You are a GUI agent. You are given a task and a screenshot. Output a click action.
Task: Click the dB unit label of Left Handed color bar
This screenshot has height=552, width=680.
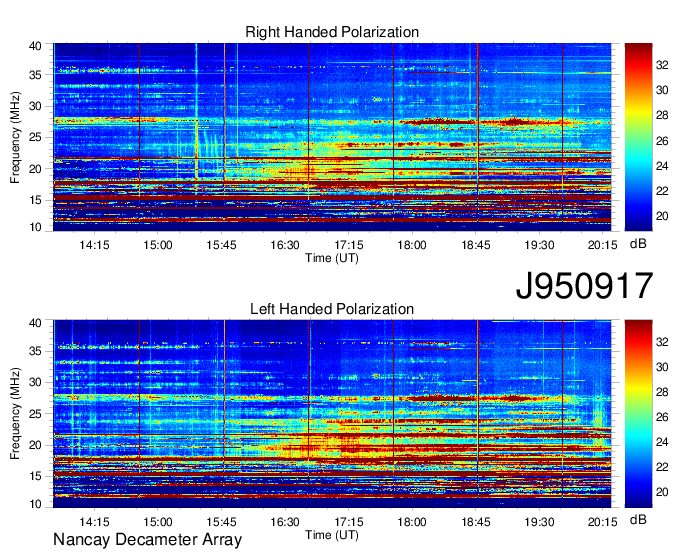(638, 519)
